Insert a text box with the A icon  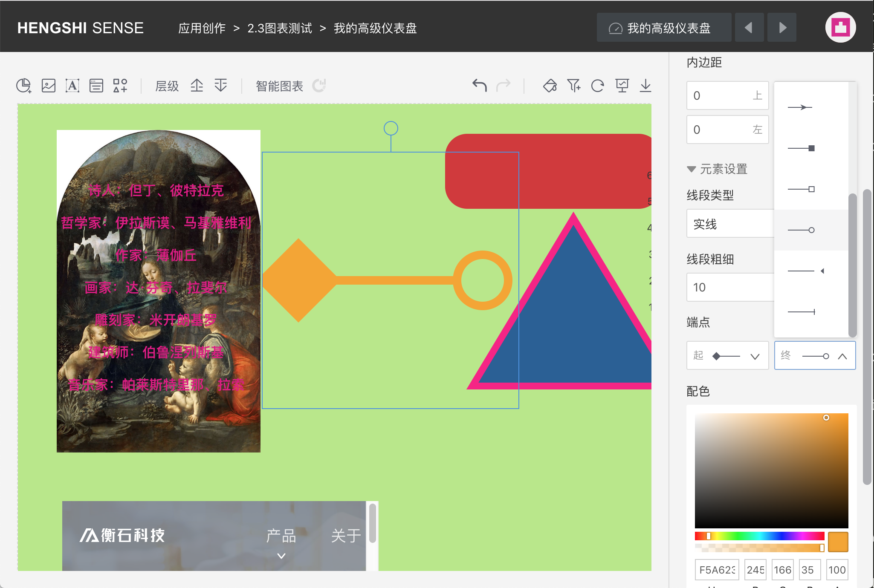coord(72,86)
